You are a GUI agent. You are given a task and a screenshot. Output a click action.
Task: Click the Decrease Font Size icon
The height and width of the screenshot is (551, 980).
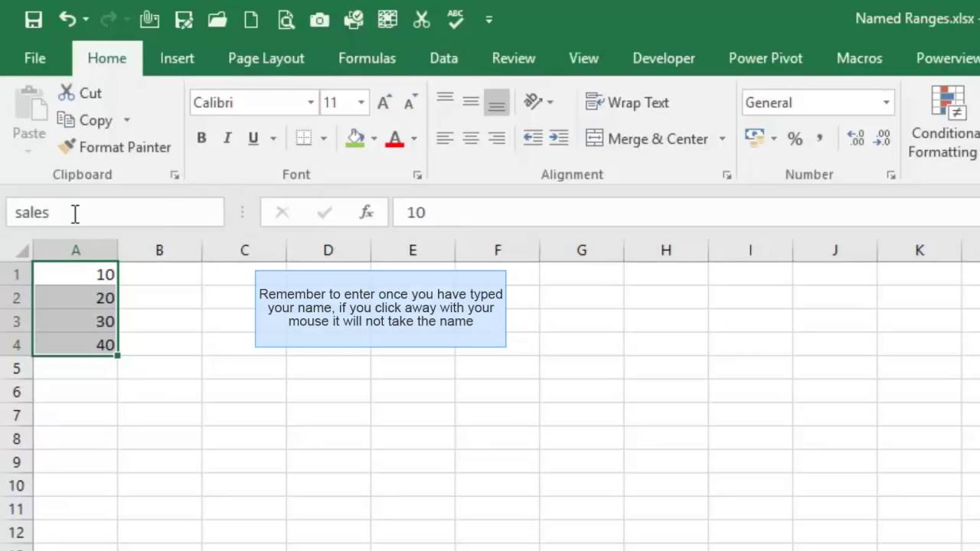[410, 103]
